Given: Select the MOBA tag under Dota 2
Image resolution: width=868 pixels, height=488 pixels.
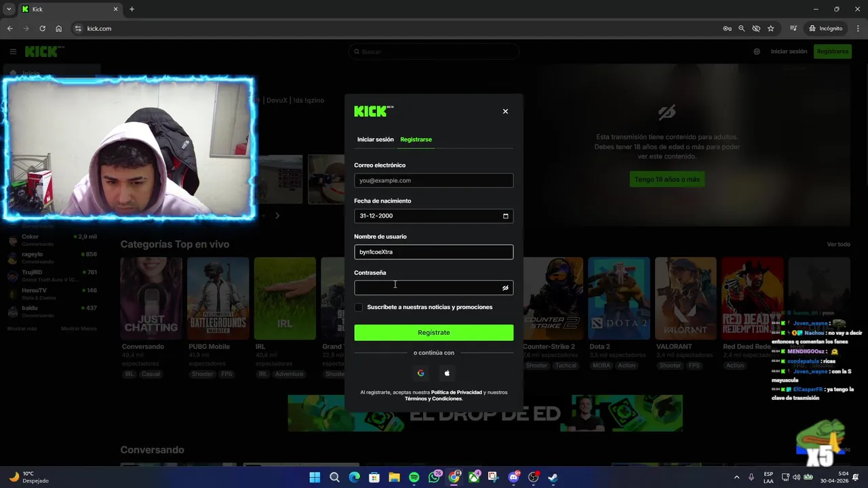Looking at the screenshot, I should click(x=601, y=365).
